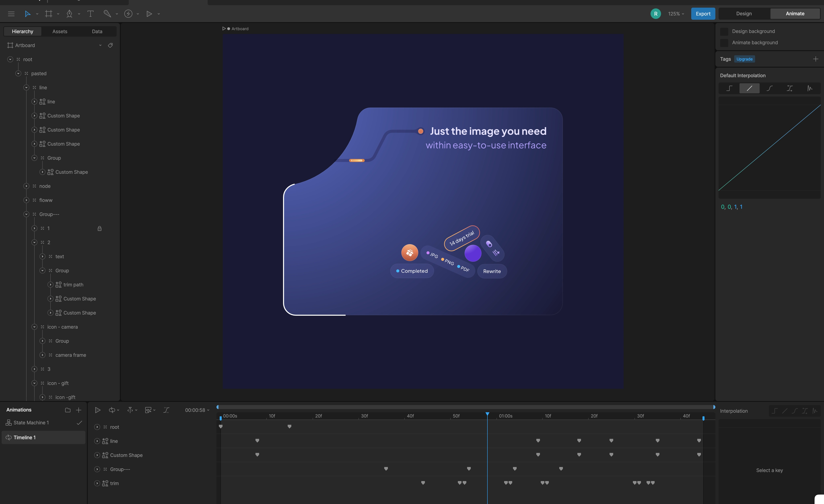Image resolution: width=824 pixels, height=504 pixels.
Task: Select the Pen tool
Action: coord(69,14)
